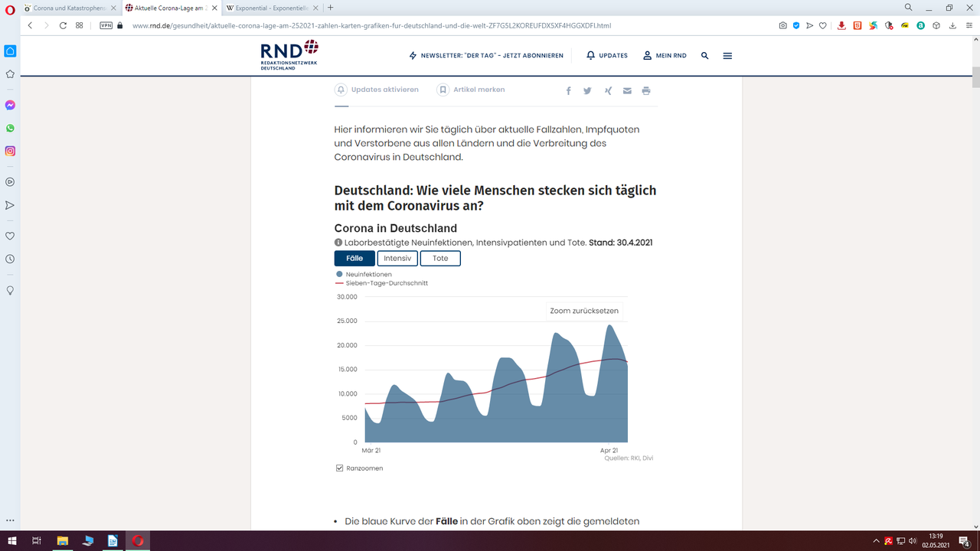Viewport: 980px width, 551px height.
Task: Toggle the Ranzoomen checkbox
Action: click(340, 468)
